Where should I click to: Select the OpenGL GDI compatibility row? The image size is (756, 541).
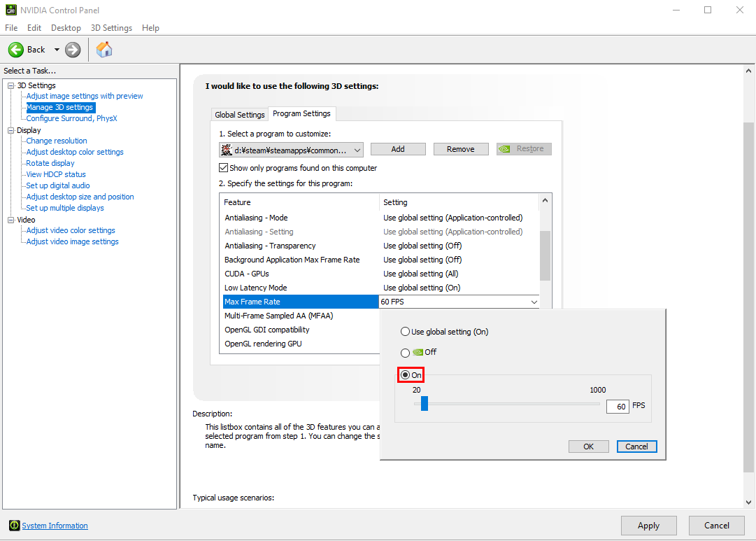tap(301, 330)
